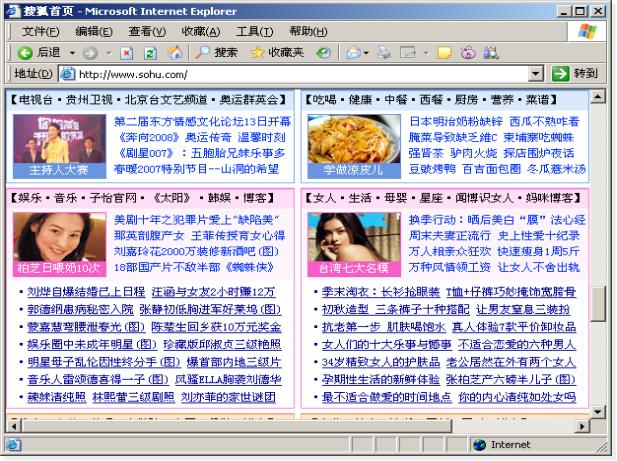Open link 季末淘衣：长衫抢眼装

[381, 291]
